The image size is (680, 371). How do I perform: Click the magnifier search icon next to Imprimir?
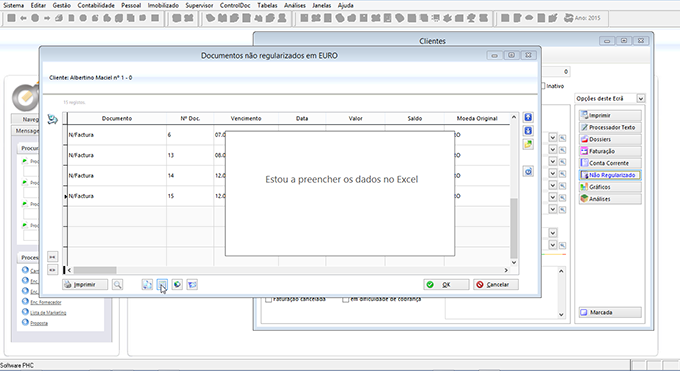tap(118, 285)
